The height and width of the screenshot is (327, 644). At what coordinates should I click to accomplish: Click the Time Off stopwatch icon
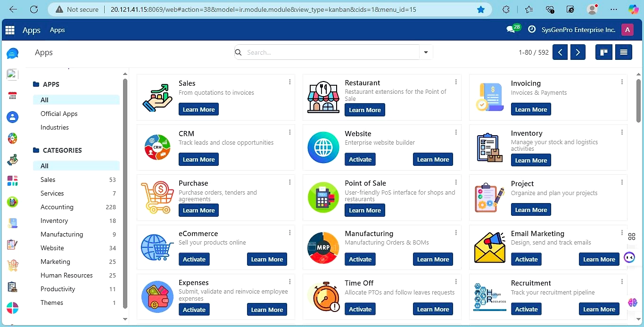point(323,297)
